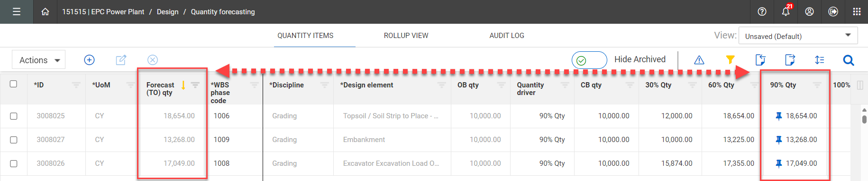Tick the select-all header checkbox
Screen dimensions: 868x181
click(x=13, y=84)
